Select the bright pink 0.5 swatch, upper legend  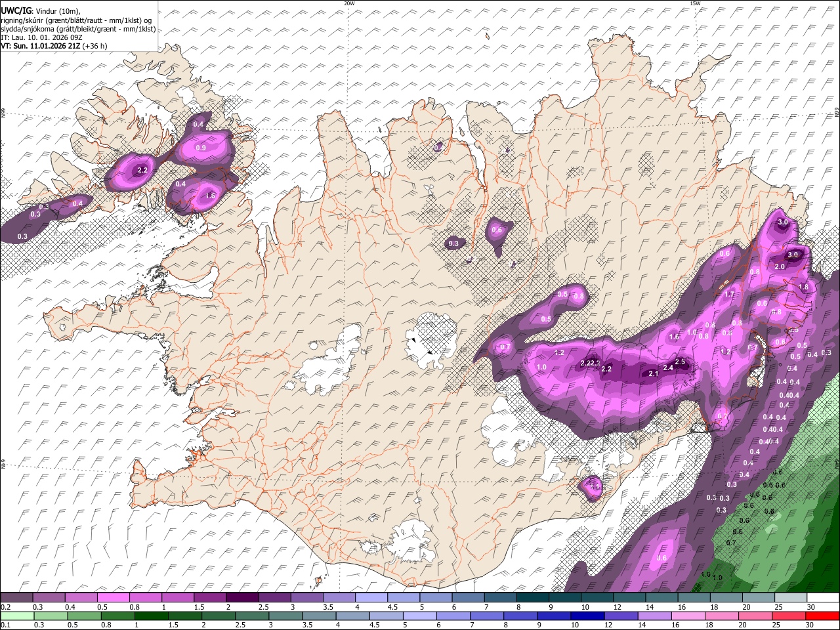coord(113,597)
